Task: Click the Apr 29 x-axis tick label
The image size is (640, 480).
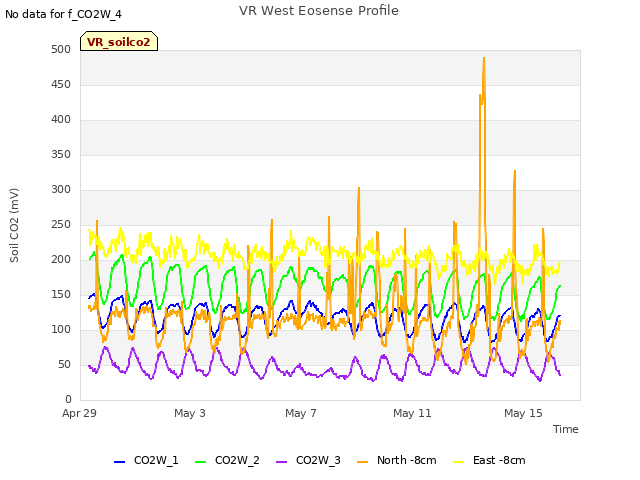Action: click(79, 413)
